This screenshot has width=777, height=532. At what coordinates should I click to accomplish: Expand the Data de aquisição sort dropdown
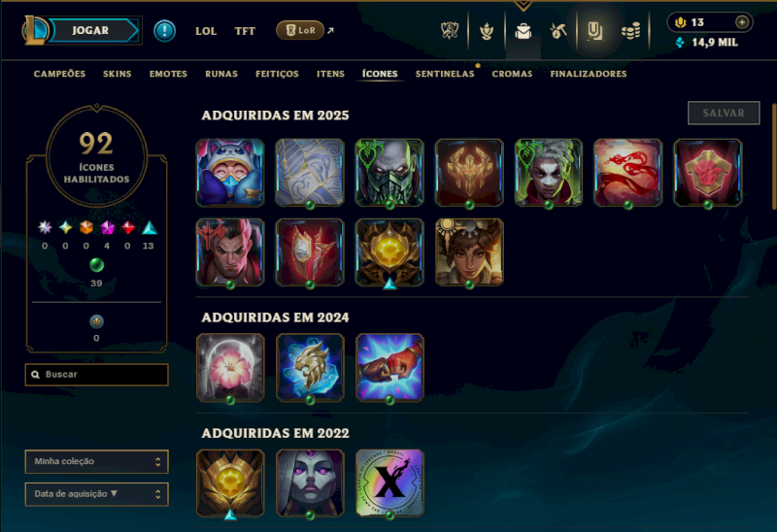click(96, 494)
